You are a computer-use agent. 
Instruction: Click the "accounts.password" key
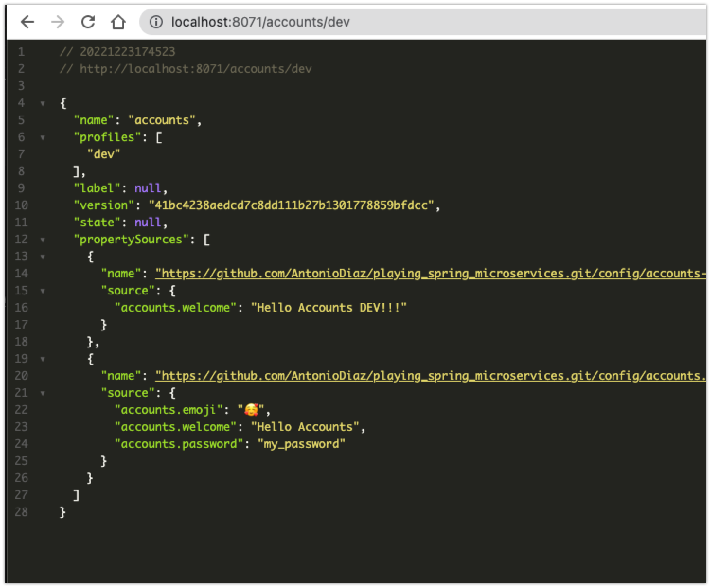(179, 444)
